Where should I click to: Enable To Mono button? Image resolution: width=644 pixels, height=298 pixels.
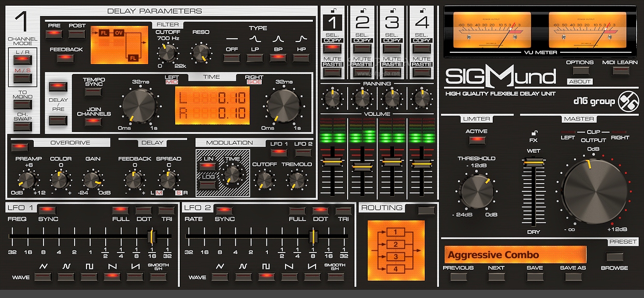[22, 103]
